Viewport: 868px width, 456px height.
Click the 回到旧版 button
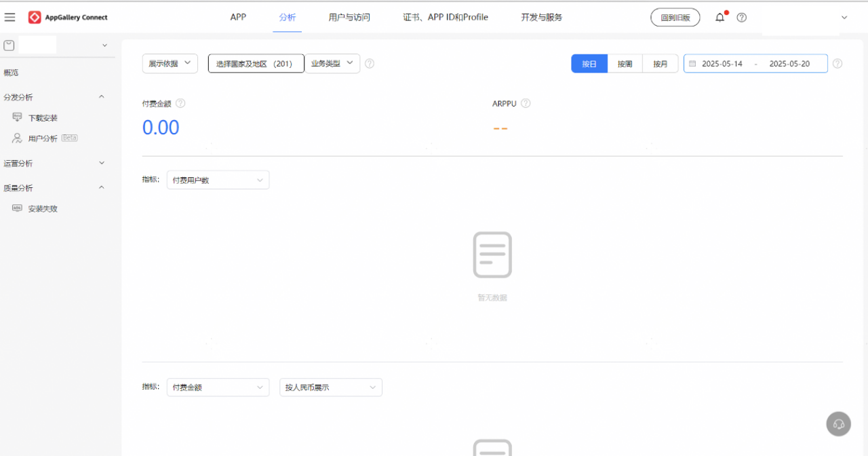pyautogui.click(x=675, y=18)
